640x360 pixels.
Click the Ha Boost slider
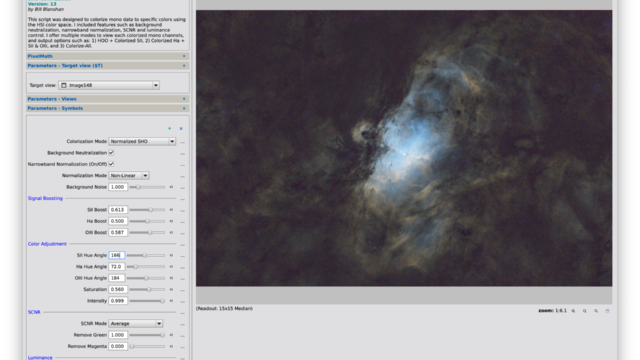147,221
